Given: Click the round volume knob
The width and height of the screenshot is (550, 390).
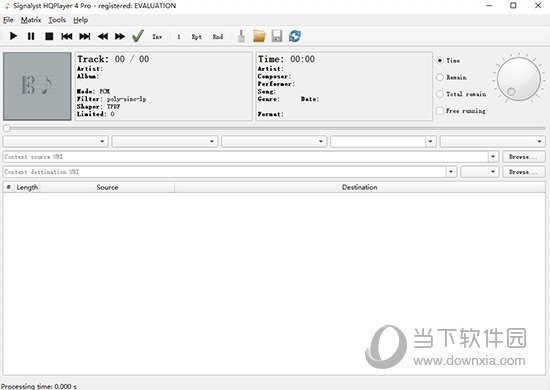Looking at the screenshot, I should 519,79.
